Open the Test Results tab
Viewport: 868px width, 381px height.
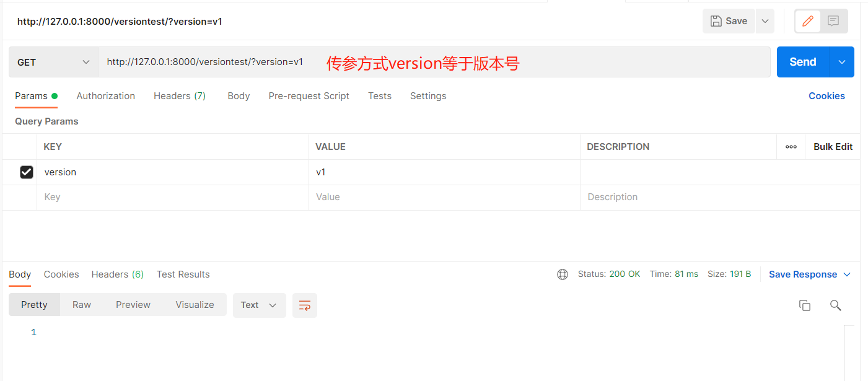pyautogui.click(x=183, y=274)
